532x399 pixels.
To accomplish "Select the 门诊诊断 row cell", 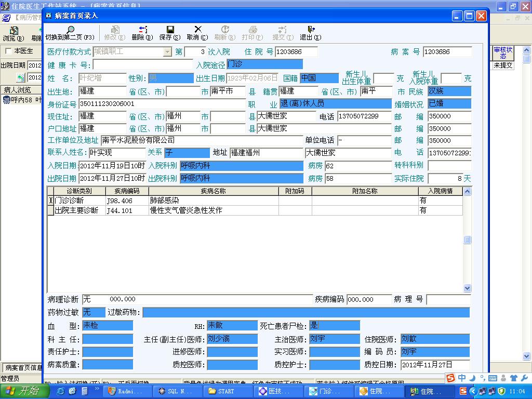I will (79, 201).
